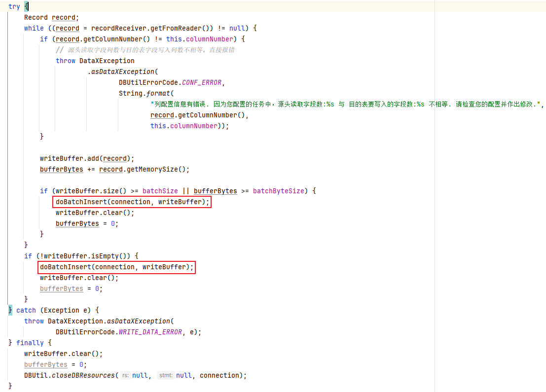The image size is (546, 392).
Task: Click 'if (!writeBuffer.isEmpty())' condition
Action: click(77, 256)
